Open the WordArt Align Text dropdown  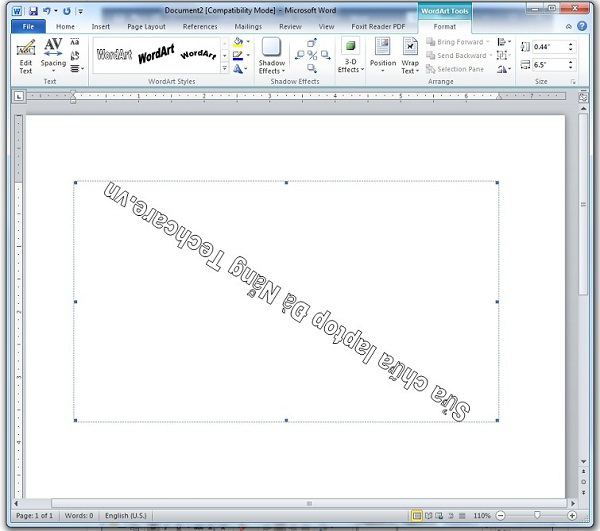click(76, 69)
